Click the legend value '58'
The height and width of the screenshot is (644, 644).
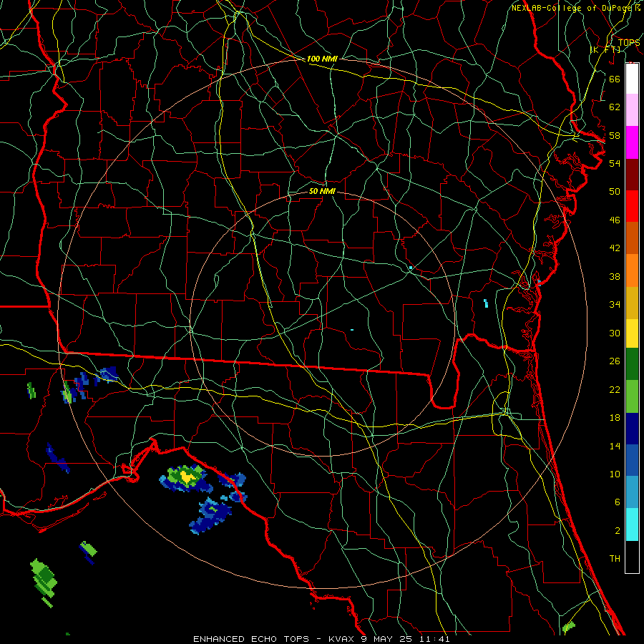click(615, 135)
